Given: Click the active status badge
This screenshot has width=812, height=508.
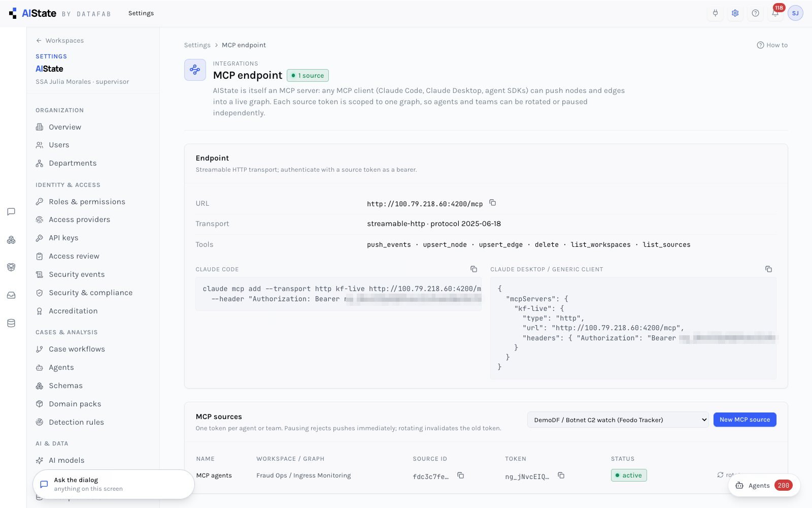Looking at the screenshot, I should click(x=629, y=475).
